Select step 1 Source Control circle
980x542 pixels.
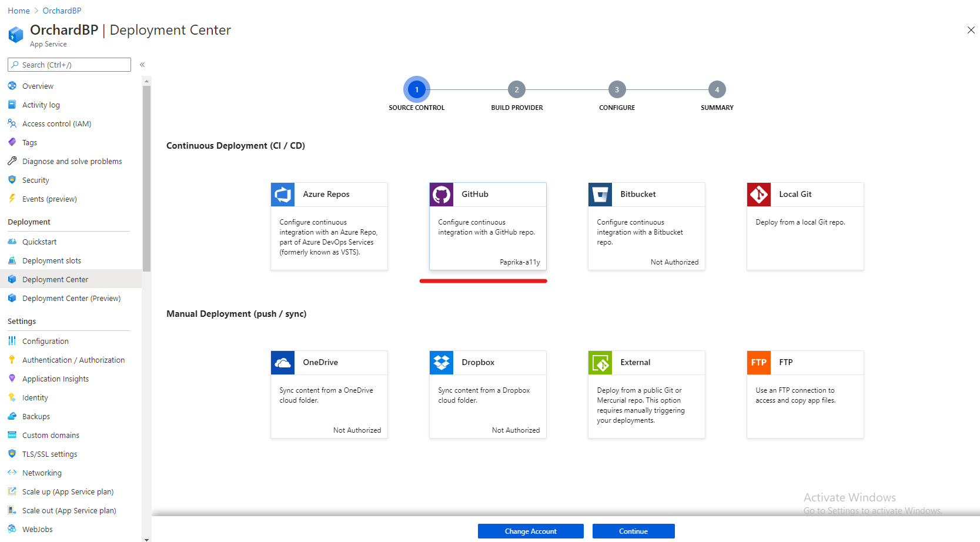pos(417,90)
